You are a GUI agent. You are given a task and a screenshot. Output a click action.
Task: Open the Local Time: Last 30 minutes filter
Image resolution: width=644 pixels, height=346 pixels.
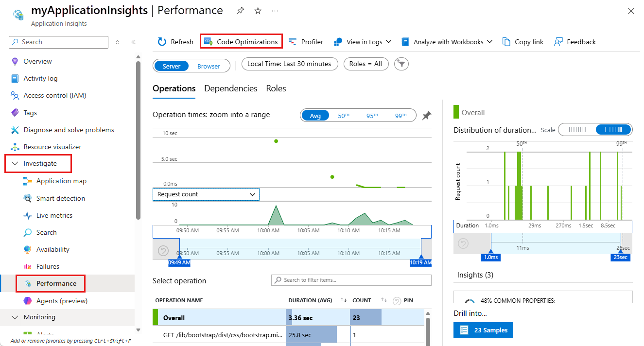click(x=289, y=64)
